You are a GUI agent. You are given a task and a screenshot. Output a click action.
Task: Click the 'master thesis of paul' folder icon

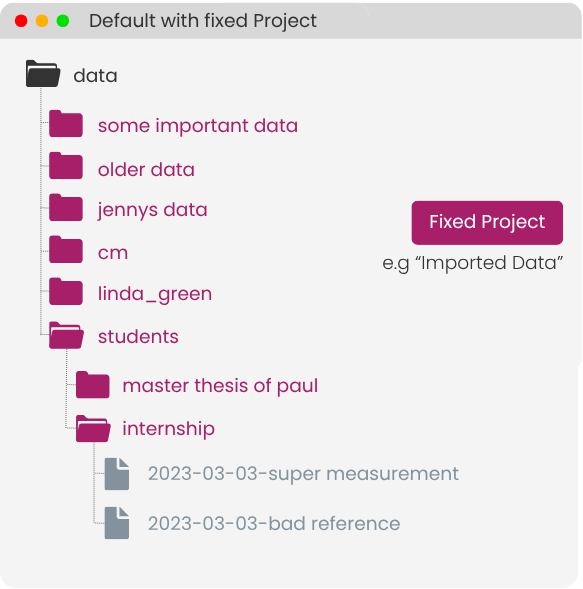point(93,385)
